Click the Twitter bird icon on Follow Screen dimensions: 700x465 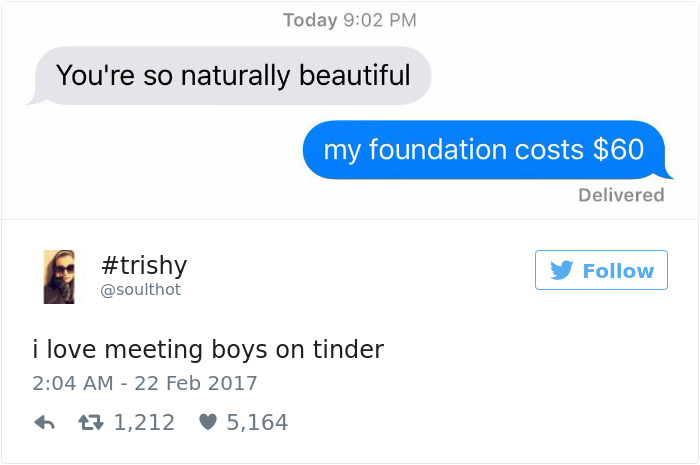(564, 271)
